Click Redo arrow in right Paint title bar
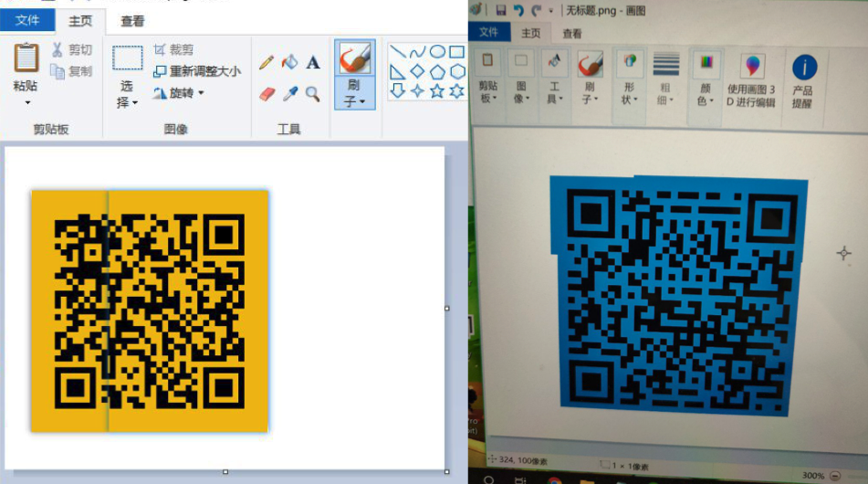This screenshot has width=868, height=484. click(536, 10)
